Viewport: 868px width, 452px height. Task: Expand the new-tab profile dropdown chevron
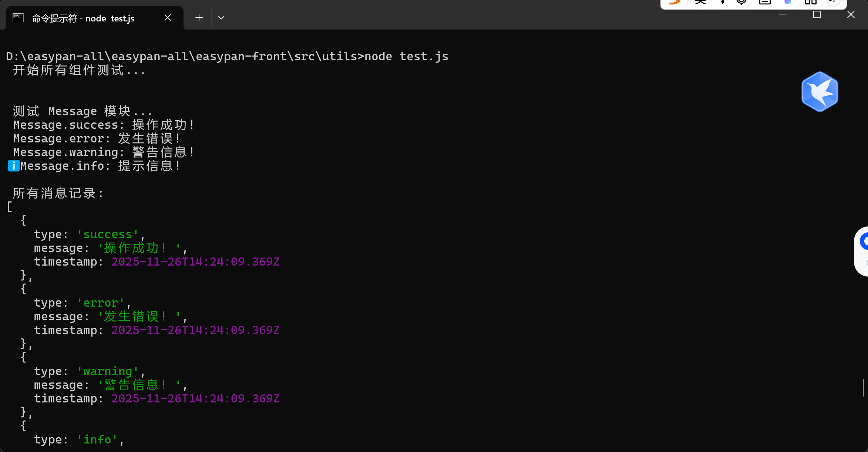click(221, 18)
